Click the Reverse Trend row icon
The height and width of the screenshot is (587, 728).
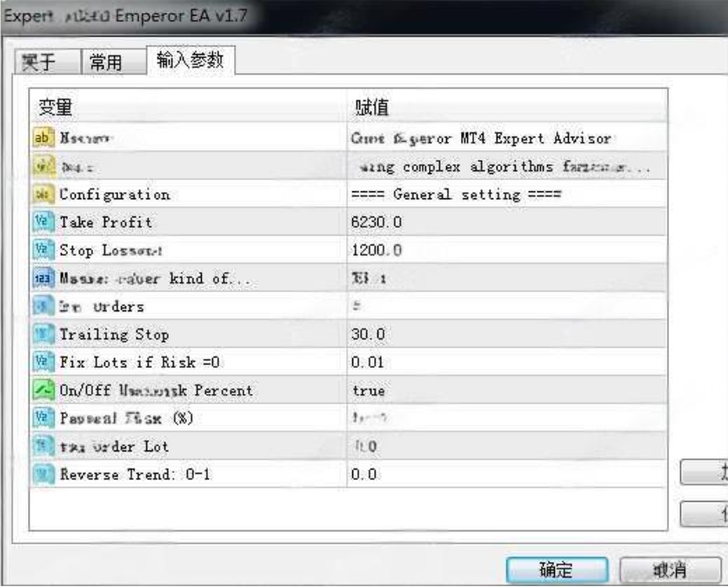pyautogui.click(x=43, y=475)
